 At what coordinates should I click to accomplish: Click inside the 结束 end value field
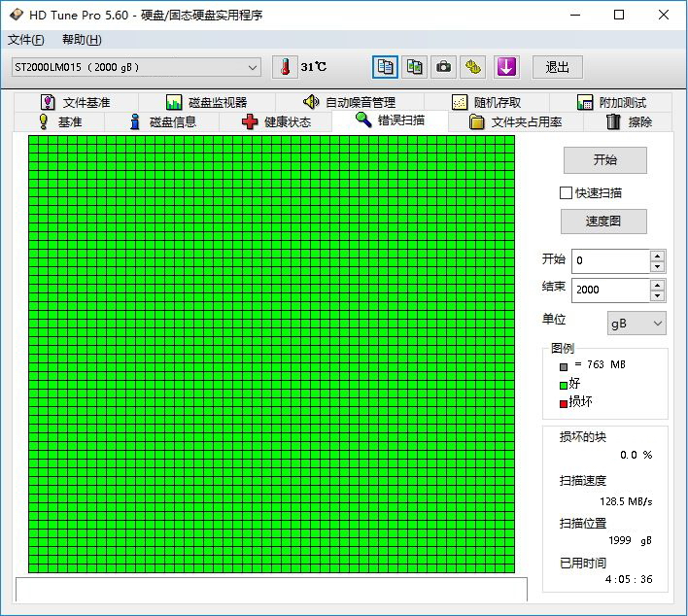[x=609, y=290]
